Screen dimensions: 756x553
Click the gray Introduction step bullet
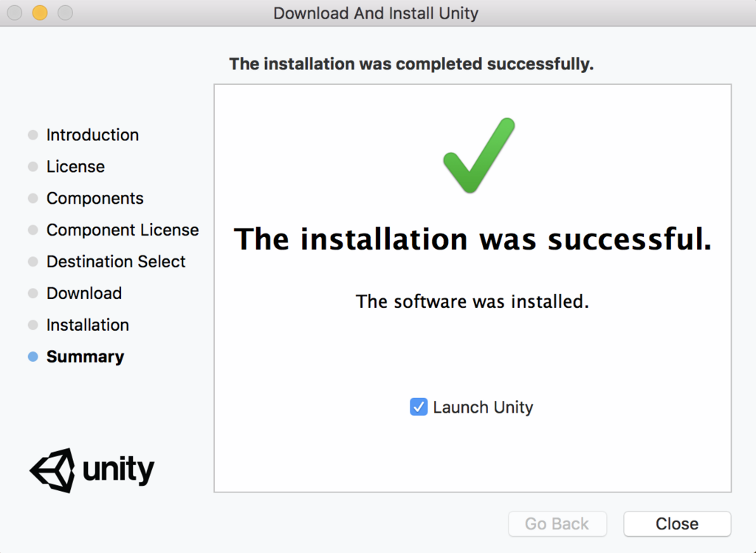pyautogui.click(x=32, y=135)
